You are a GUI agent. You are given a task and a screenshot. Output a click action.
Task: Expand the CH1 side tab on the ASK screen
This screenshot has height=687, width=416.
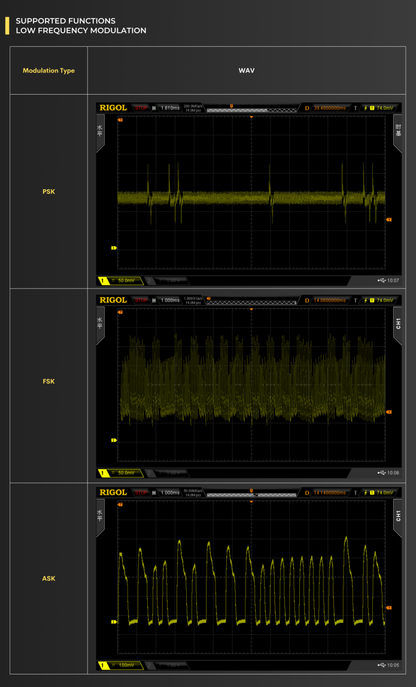click(x=398, y=517)
